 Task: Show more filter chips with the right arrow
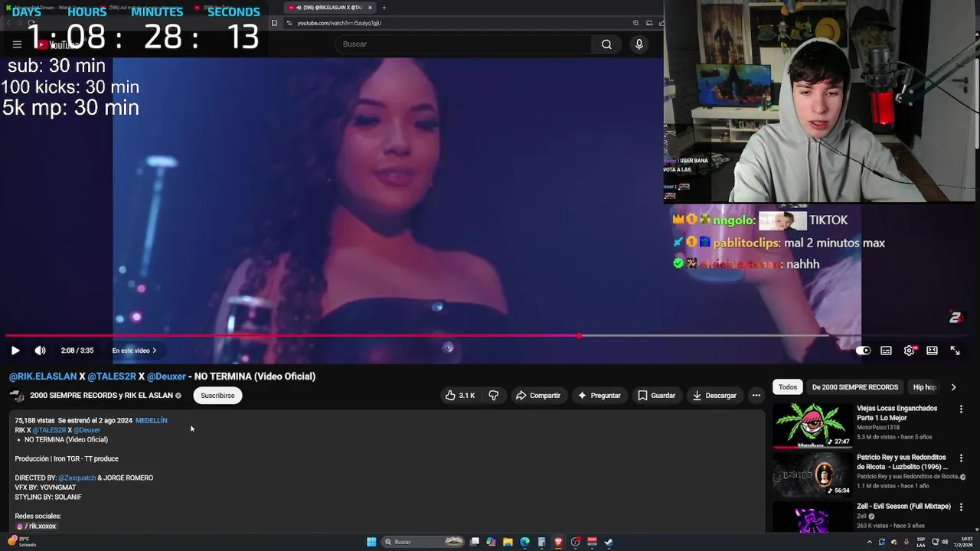(953, 387)
